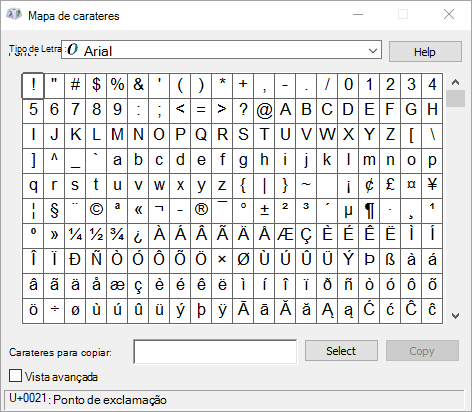
Task: Select the copyright © character
Action: point(96,211)
